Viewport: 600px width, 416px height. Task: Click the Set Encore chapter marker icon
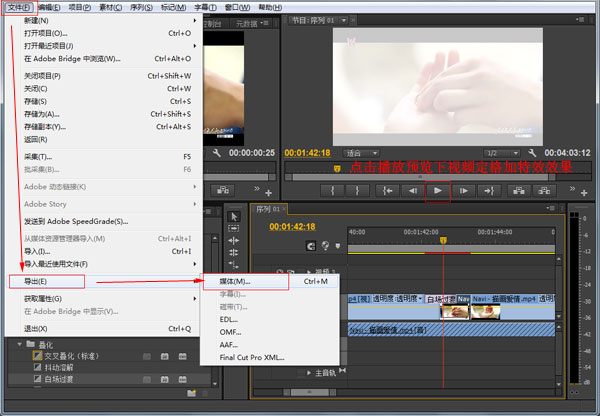pyautogui.click(x=325, y=246)
